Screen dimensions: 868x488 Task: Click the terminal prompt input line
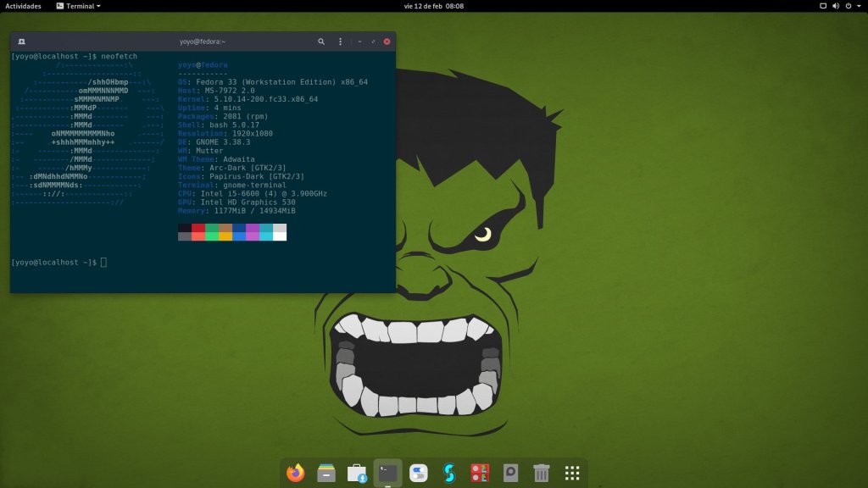coord(103,263)
